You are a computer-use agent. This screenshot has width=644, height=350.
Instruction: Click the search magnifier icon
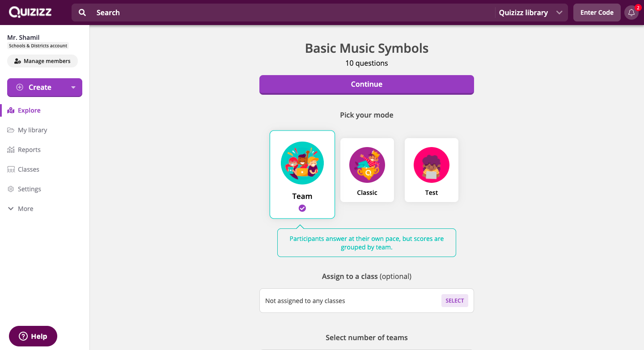pos(82,13)
